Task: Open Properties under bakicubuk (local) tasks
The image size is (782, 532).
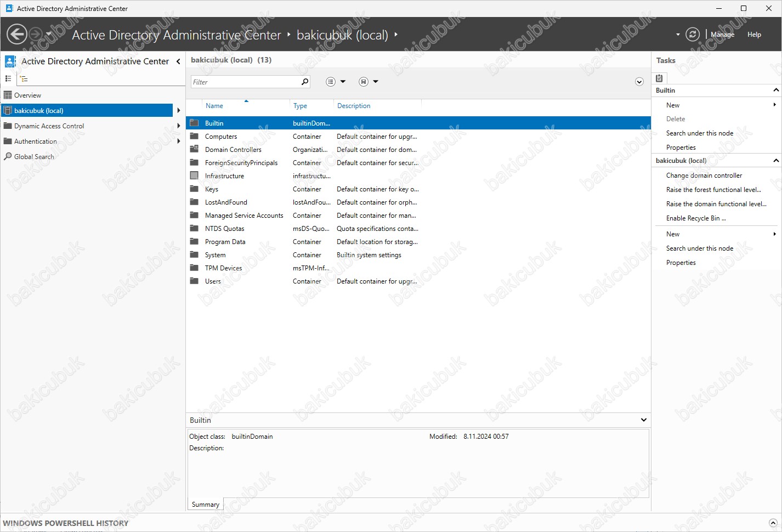Action: coord(681,263)
